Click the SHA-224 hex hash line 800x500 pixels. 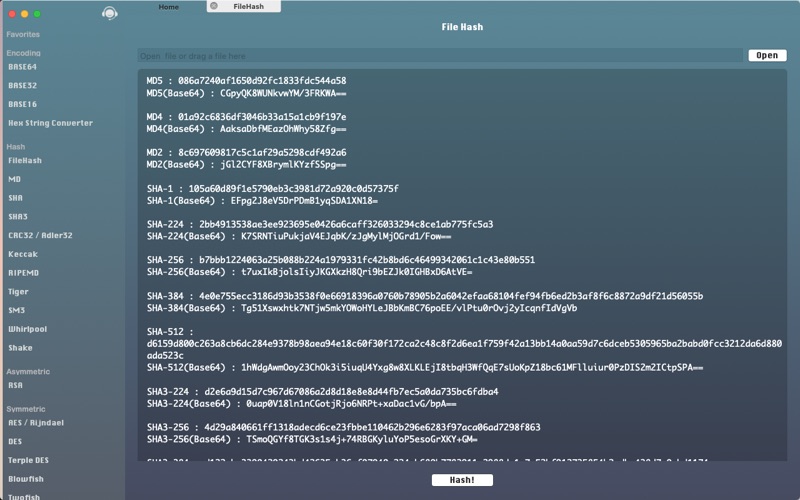[320, 224]
